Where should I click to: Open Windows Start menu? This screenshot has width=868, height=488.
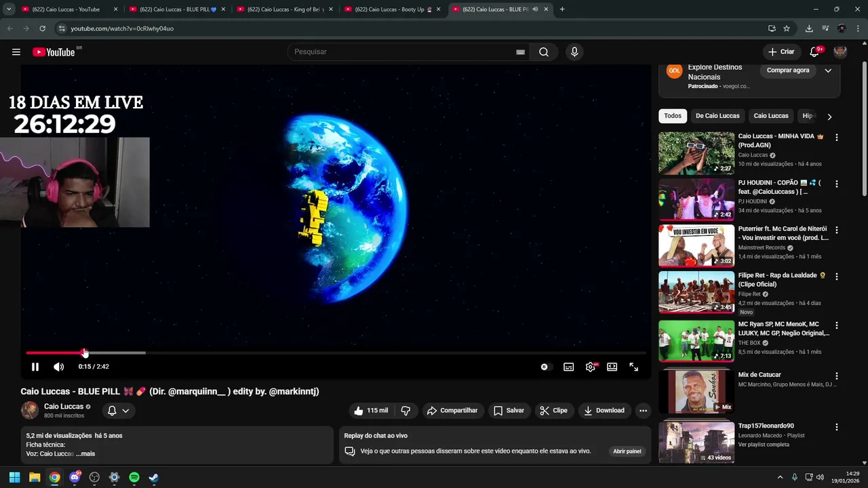pos(14,477)
